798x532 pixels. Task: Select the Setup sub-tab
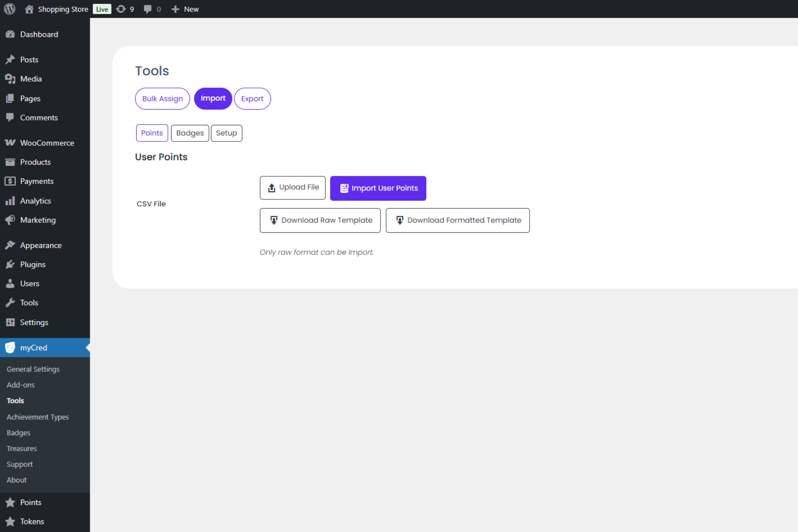[x=226, y=133]
